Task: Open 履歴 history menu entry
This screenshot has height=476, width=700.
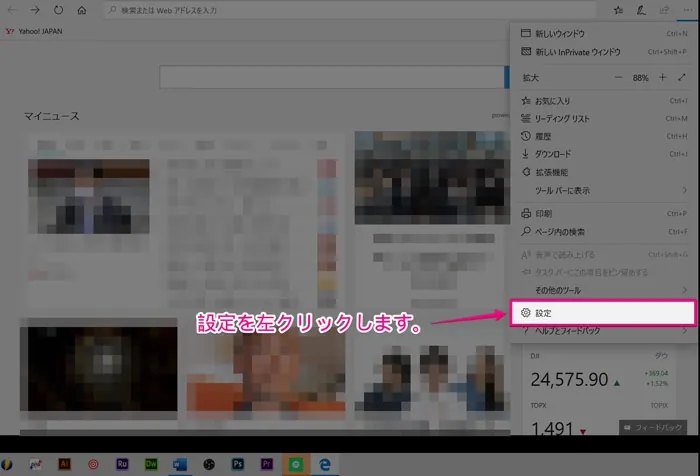Action: pos(604,136)
